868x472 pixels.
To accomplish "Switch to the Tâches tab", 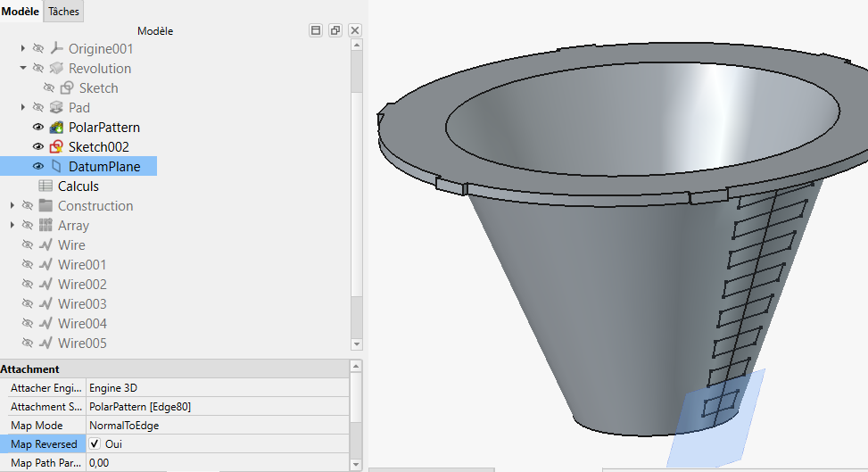I will [63, 12].
